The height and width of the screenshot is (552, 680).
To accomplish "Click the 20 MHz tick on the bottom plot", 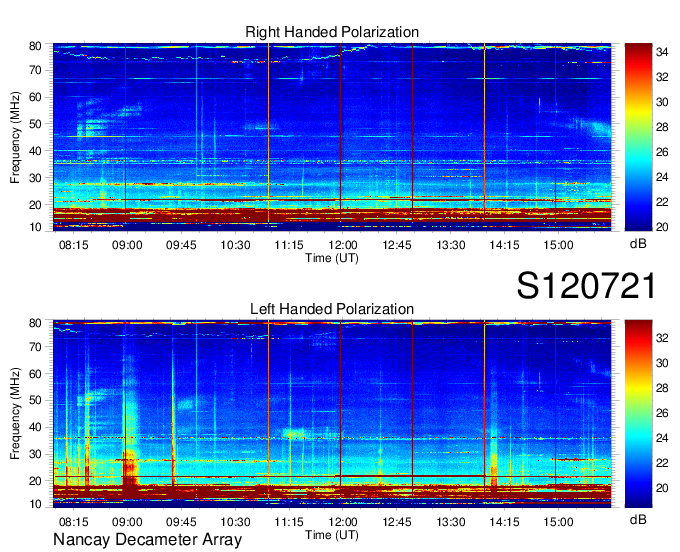I will (35, 481).
